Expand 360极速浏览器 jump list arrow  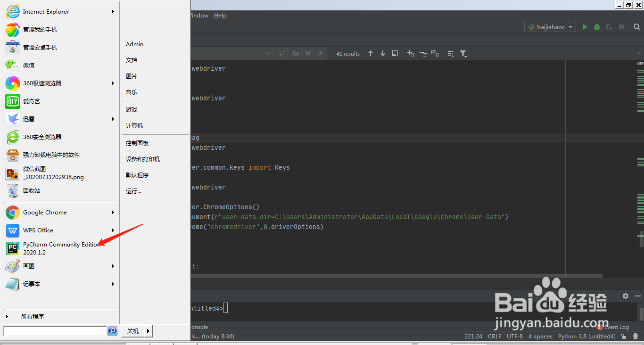click(x=113, y=83)
